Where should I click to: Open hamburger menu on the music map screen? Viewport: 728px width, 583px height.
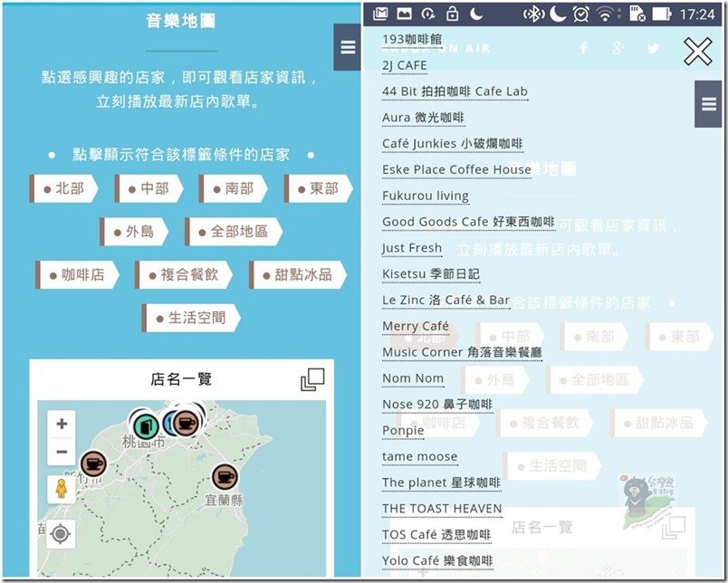(x=348, y=47)
